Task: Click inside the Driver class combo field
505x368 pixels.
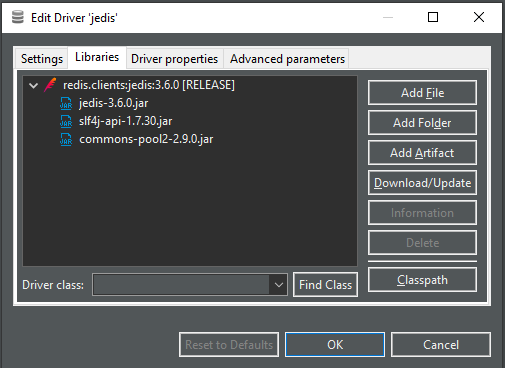Action: coord(181,285)
